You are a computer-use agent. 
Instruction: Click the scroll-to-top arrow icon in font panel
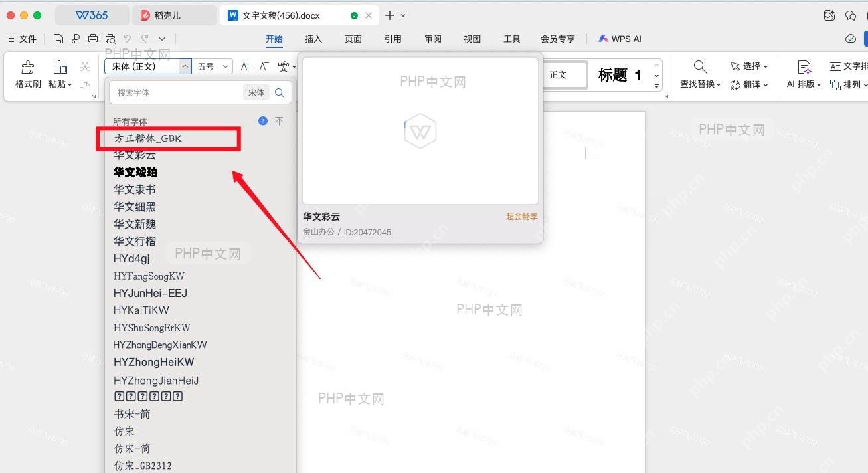(280, 121)
